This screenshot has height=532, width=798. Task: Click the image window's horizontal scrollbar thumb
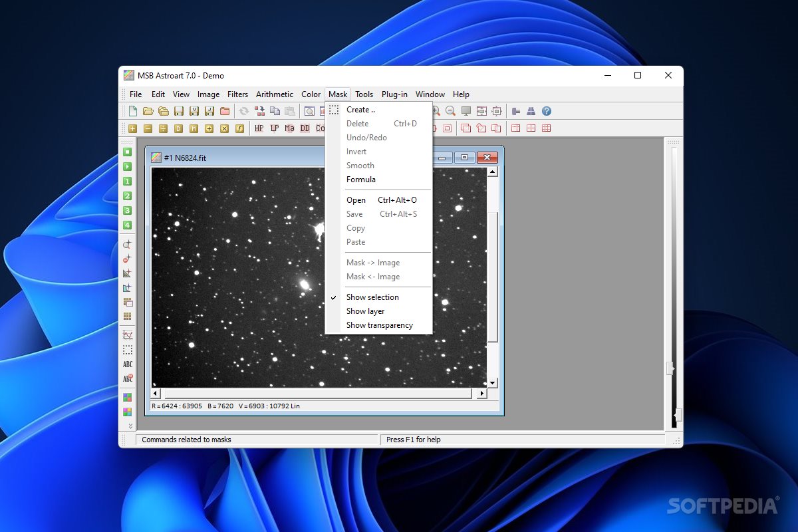(317, 393)
